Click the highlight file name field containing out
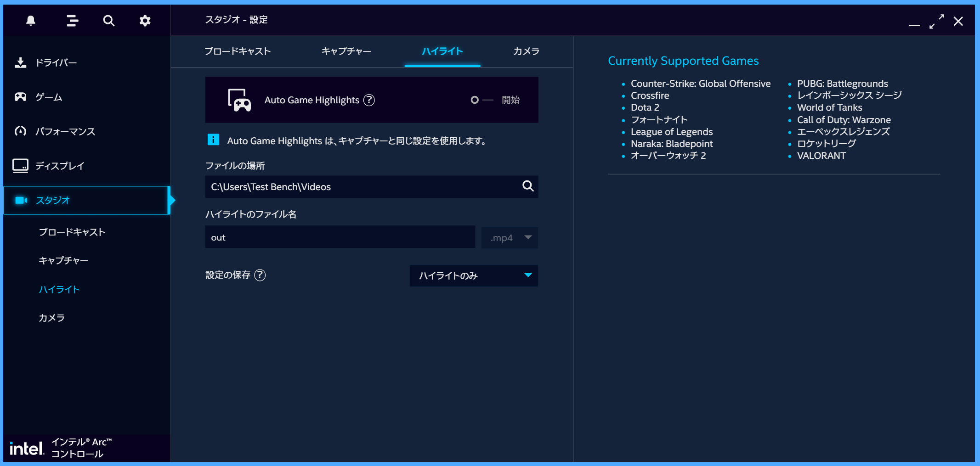Viewport: 980px width, 466px height. (x=340, y=237)
